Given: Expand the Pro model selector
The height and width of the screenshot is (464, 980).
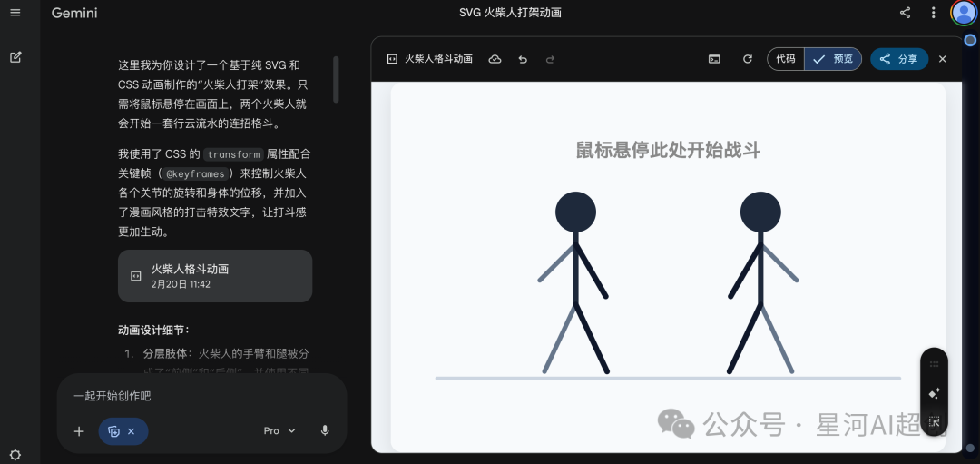Looking at the screenshot, I should tap(279, 430).
